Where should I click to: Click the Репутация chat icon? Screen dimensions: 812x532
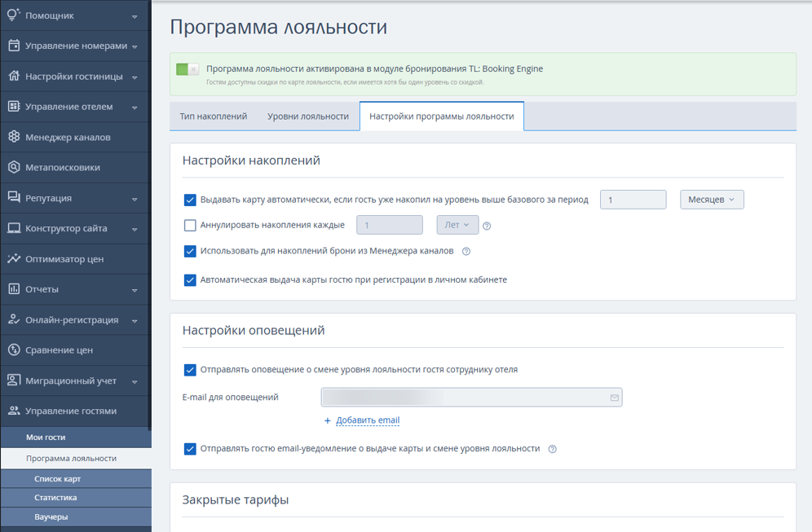14,197
